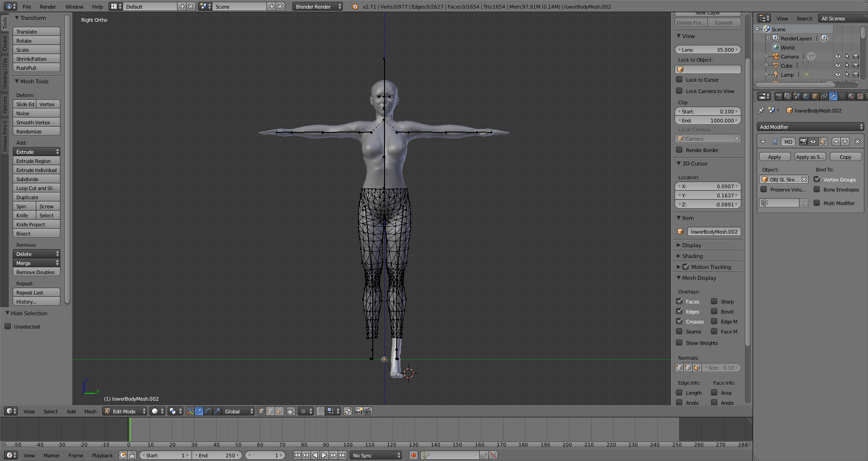Open the World properties tab globe icon
868x461 pixels.
tap(806, 96)
